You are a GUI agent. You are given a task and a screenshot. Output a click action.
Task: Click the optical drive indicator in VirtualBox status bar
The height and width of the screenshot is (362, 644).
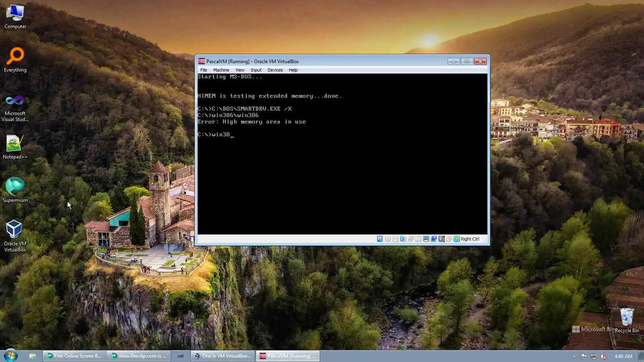click(x=388, y=239)
